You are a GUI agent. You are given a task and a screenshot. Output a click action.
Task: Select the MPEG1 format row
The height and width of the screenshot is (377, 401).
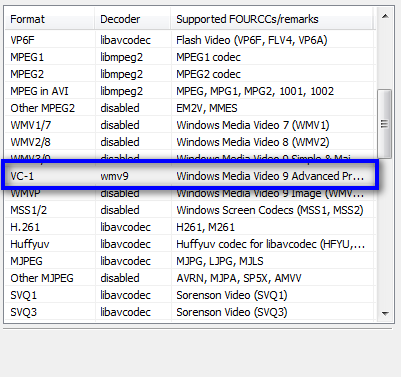[x=190, y=57]
